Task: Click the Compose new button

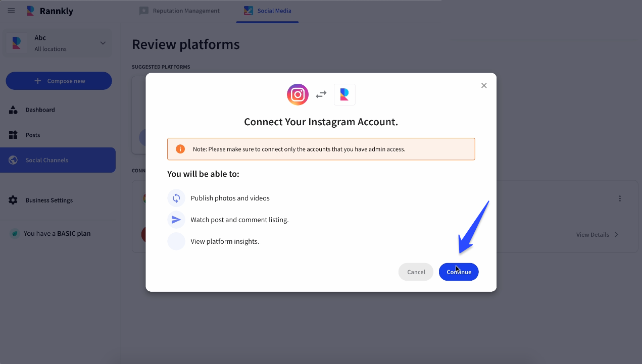Action: (x=59, y=81)
